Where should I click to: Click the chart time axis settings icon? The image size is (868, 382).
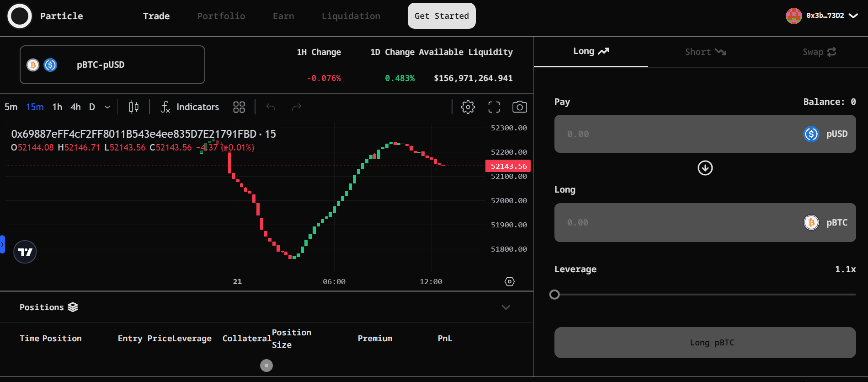[510, 281]
